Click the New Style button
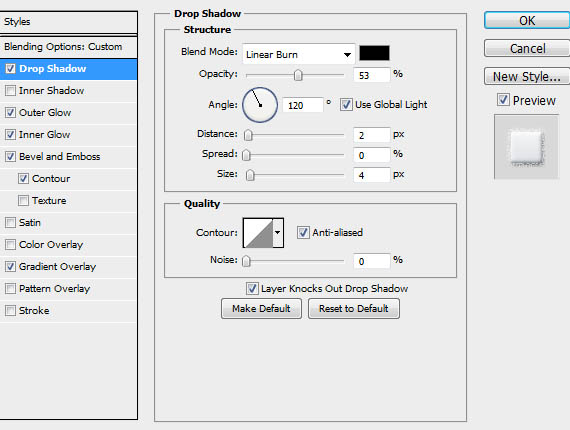Screen dimensions: 570x430 [527, 76]
